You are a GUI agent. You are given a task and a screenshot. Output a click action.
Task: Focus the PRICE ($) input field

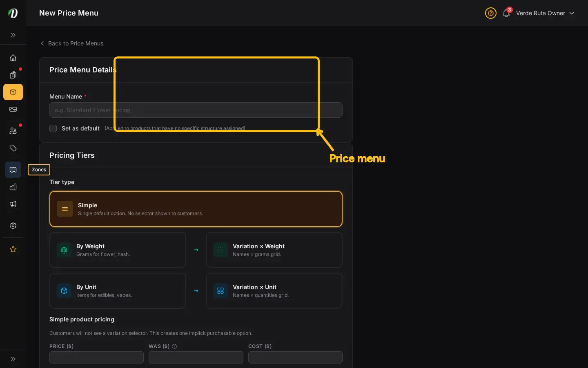click(x=96, y=357)
